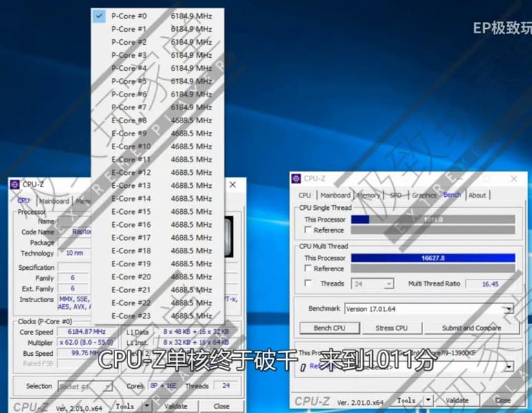Open the Mainboard tab in the left CPU-Z window

click(54, 201)
